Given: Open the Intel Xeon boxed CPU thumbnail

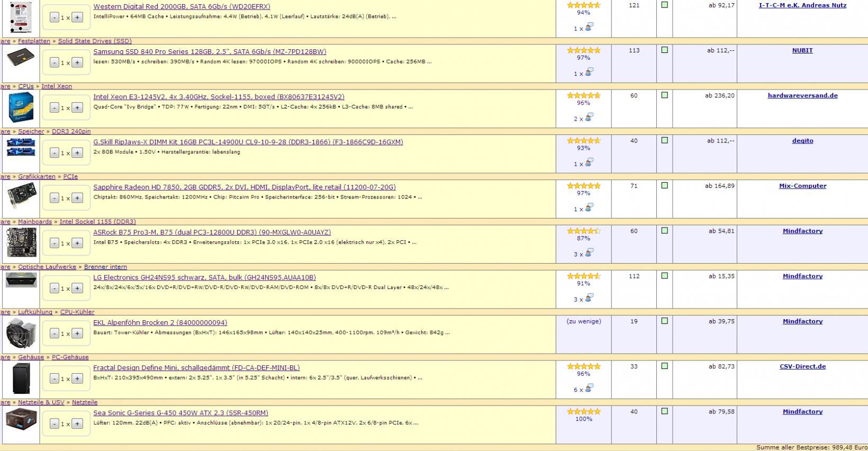Looking at the screenshot, I should coord(21,107).
